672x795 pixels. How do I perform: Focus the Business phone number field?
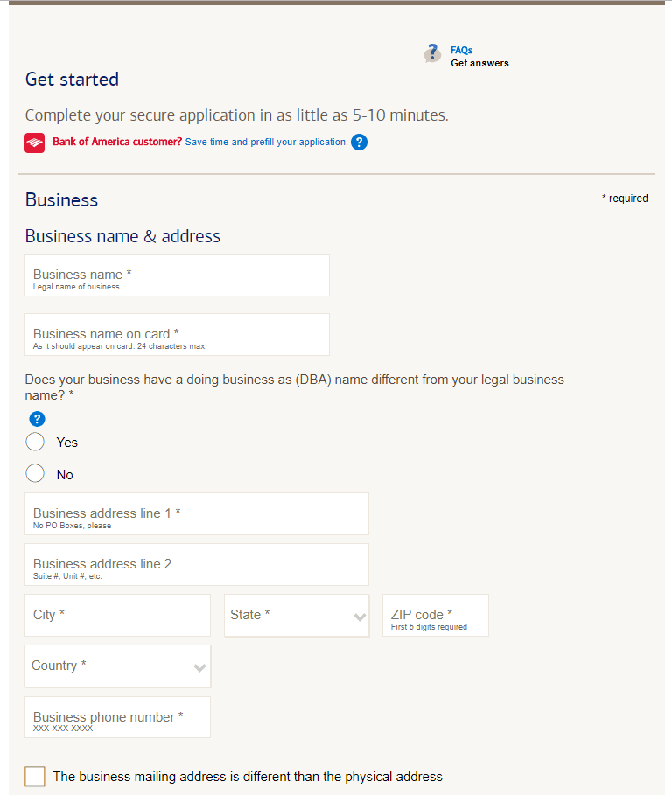tap(117, 717)
